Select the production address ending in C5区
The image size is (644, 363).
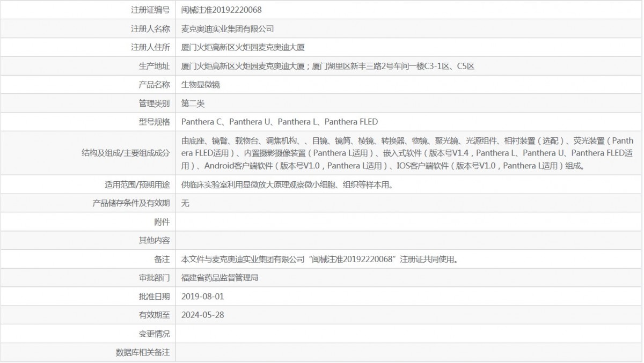[x=328, y=66]
